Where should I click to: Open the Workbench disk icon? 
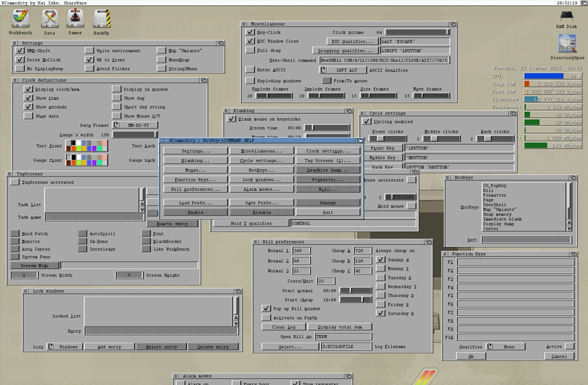(x=20, y=19)
